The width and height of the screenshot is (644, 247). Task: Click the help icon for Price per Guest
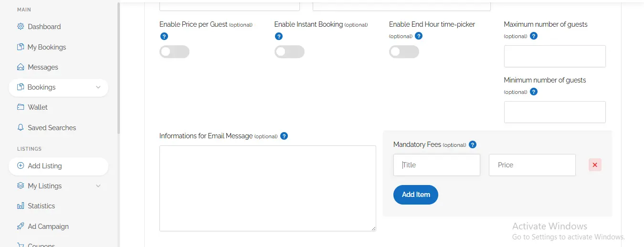click(164, 36)
